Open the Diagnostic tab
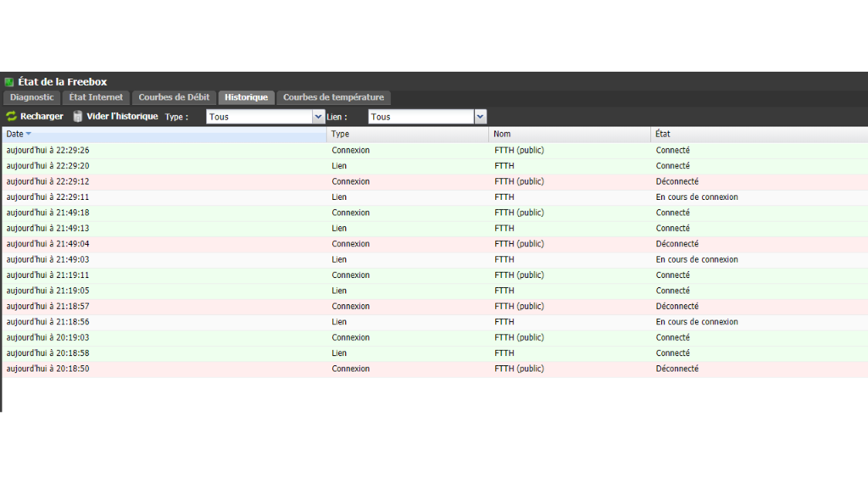 click(31, 97)
